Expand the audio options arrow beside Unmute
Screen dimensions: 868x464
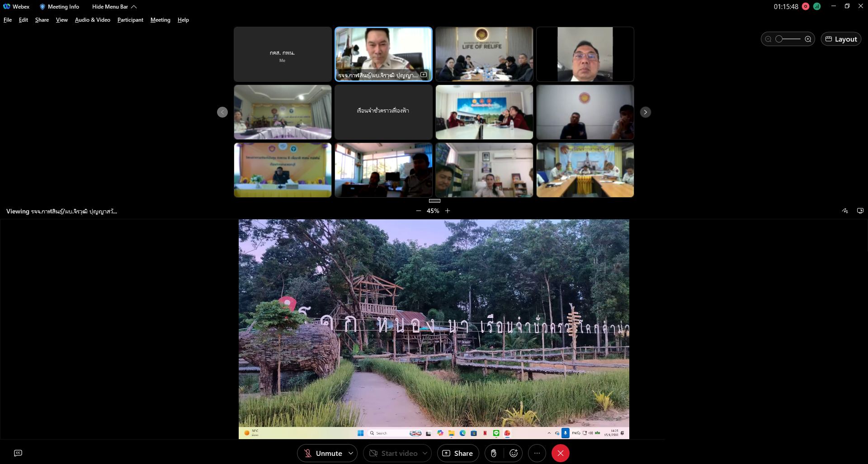351,453
